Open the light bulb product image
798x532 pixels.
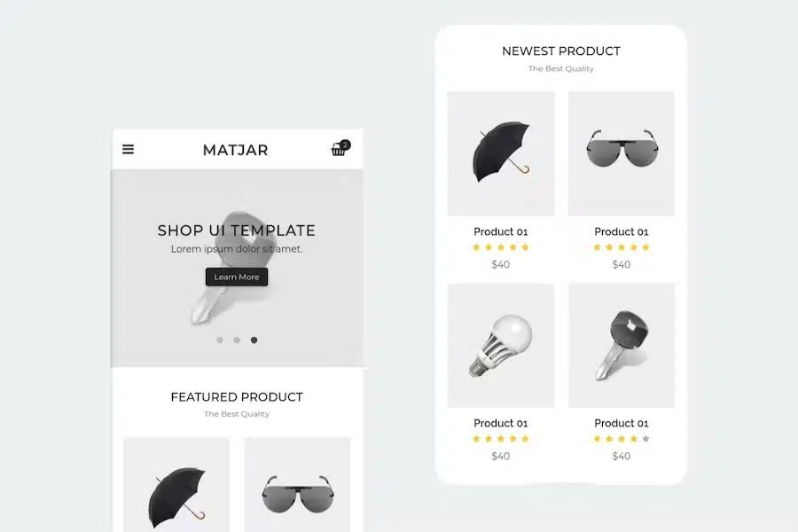pos(501,346)
